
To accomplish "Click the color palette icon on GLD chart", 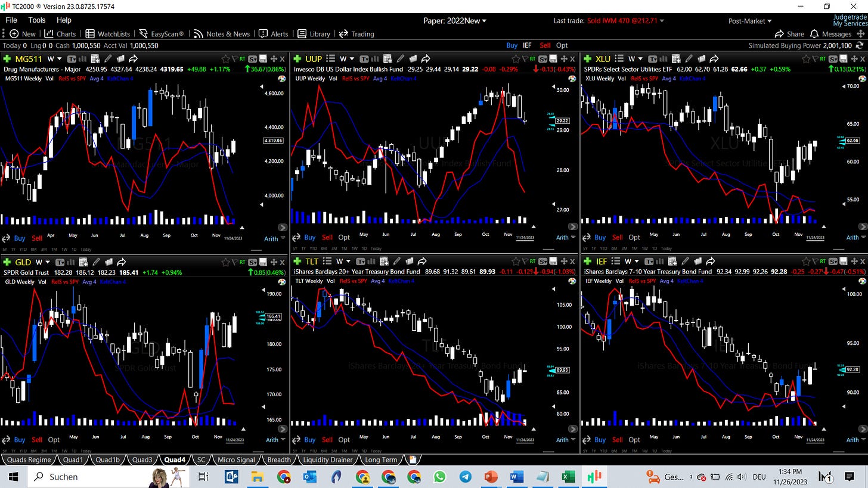I will tap(282, 282).
